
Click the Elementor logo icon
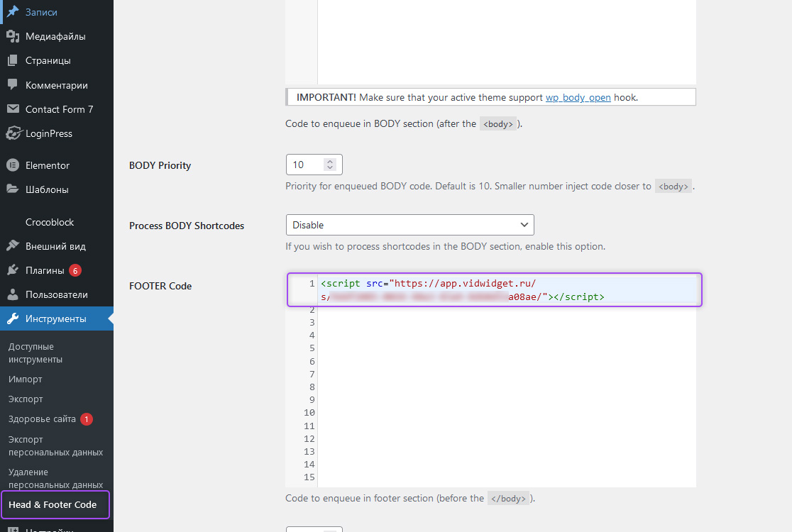click(13, 165)
